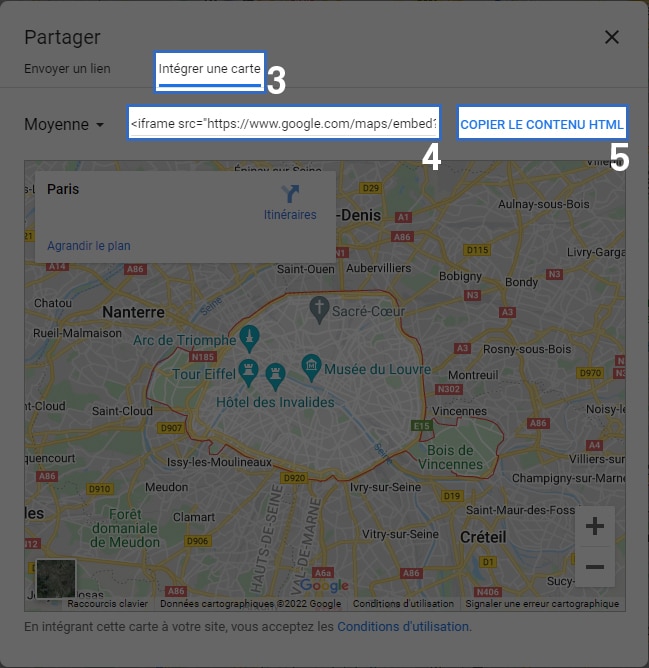Select the Intégrer une carte tab
Viewport: 649px width, 668px height.
click(x=209, y=69)
